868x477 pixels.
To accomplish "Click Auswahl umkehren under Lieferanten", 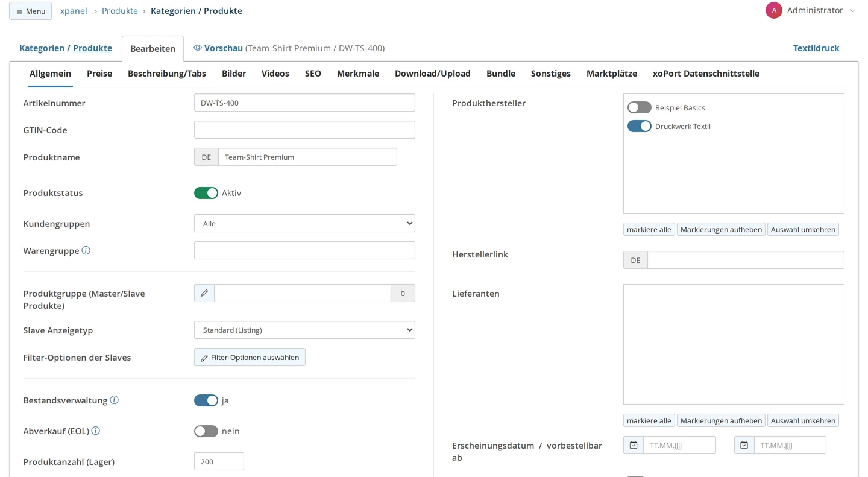I will point(803,420).
